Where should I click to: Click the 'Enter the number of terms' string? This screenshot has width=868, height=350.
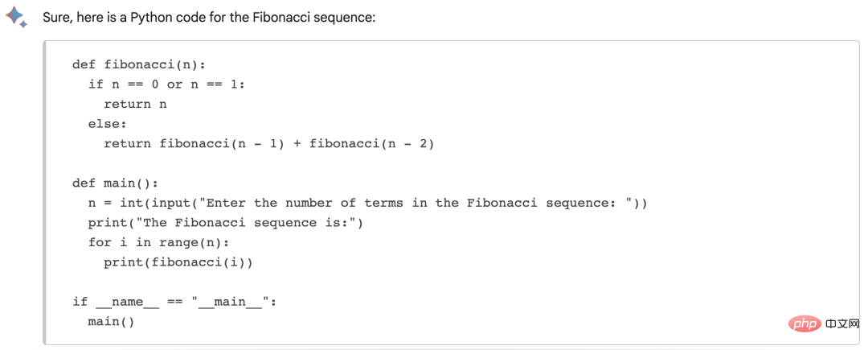point(417,203)
